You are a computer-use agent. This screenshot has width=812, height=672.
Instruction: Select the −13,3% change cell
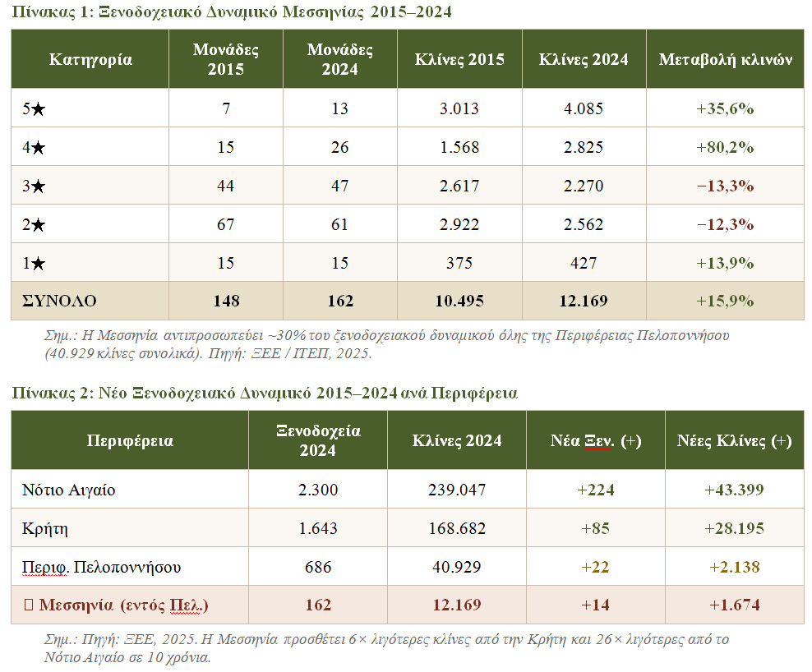(x=725, y=186)
